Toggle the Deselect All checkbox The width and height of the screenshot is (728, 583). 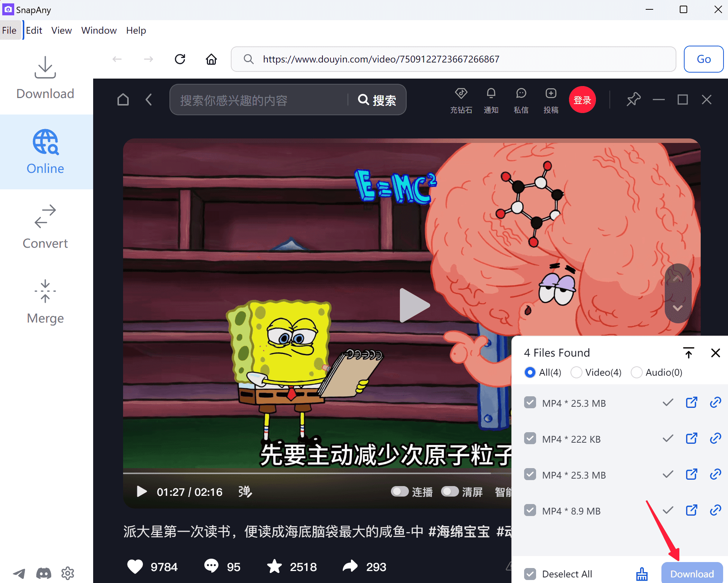530,574
